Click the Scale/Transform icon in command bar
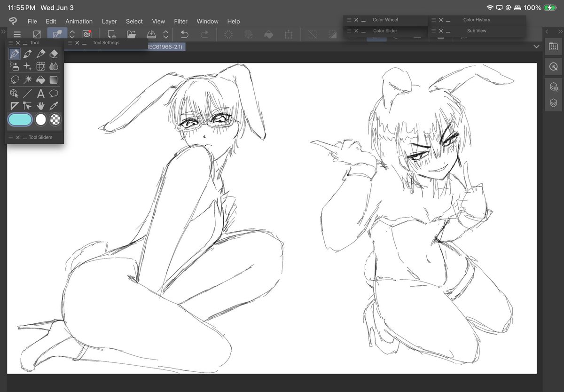The width and height of the screenshot is (564, 392). [x=289, y=34]
